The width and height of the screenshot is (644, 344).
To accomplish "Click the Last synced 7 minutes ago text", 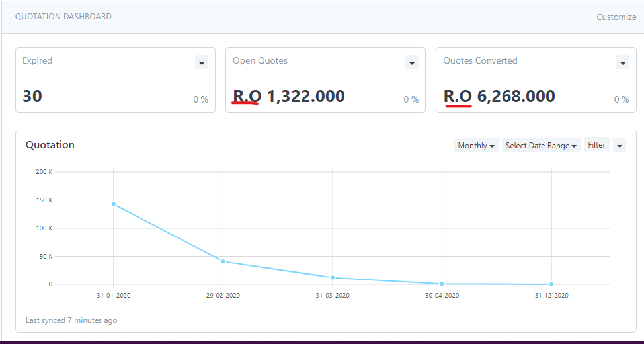I will (x=71, y=320).
